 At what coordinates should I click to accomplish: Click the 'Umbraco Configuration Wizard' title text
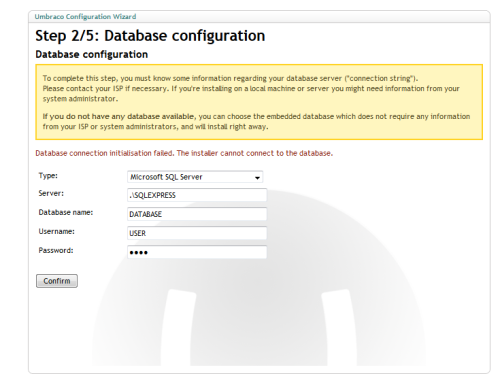pyautogui.click(x=85, y=17)
